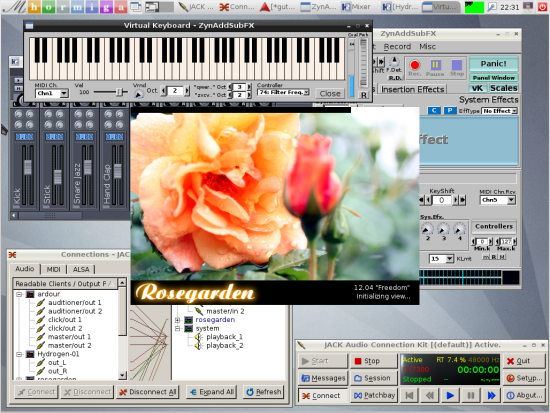Expand the rosegarden input client node
The image size is (550, 413).
pyautogui.click(x=177, y=320)
